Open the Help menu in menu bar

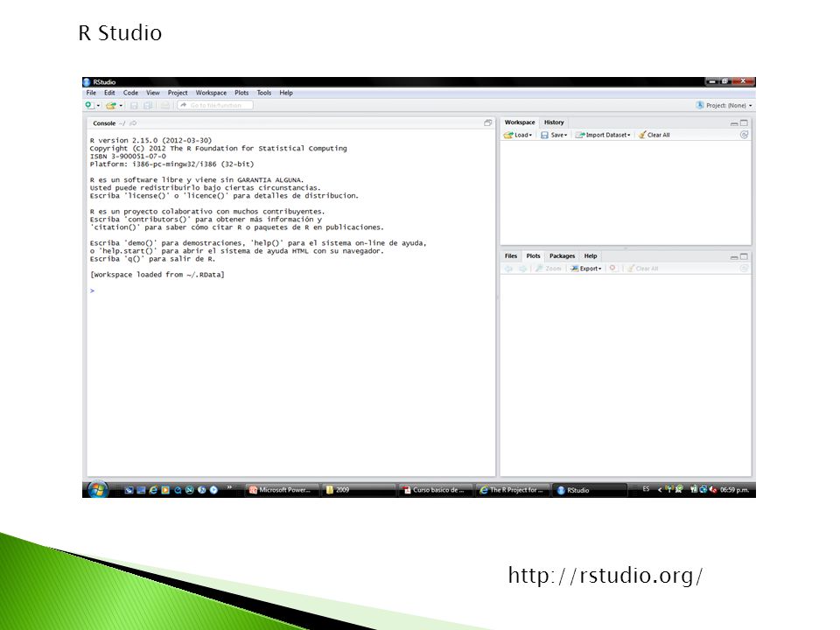(x=286, y=93)
